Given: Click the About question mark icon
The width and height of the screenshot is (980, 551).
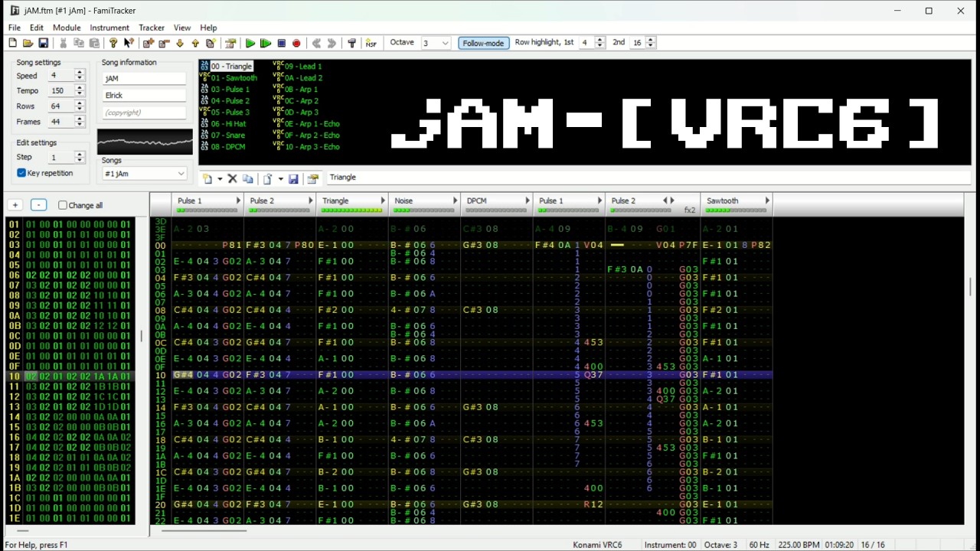Looking at the screenshot, I should pyautogui.click(x=113, y=44).
